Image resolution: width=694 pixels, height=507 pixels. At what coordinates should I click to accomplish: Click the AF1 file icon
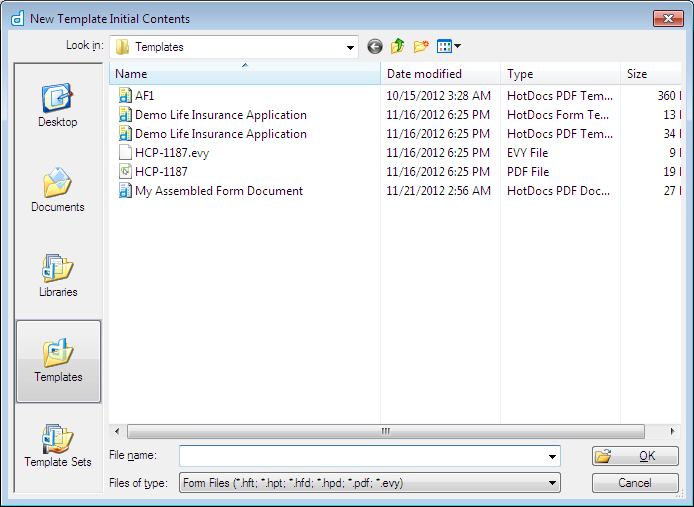point(125,96)
